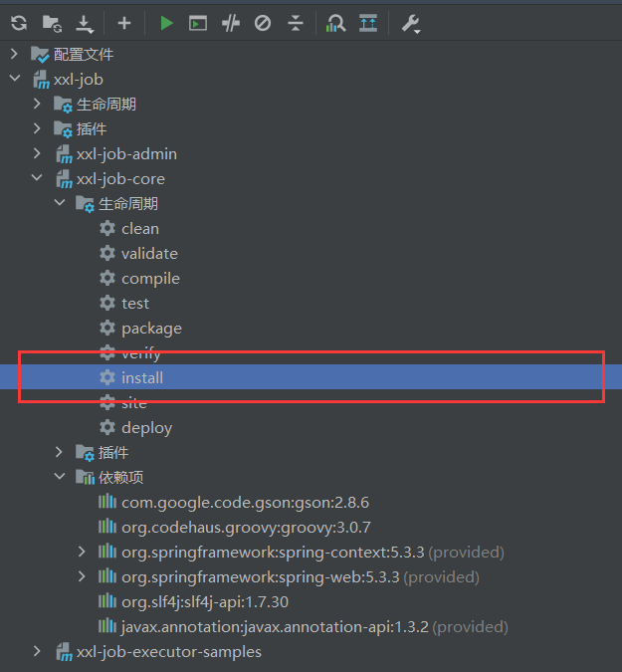Collapse the xxl-job root project
The image size is (622, 672).
[x=15, y=79]
